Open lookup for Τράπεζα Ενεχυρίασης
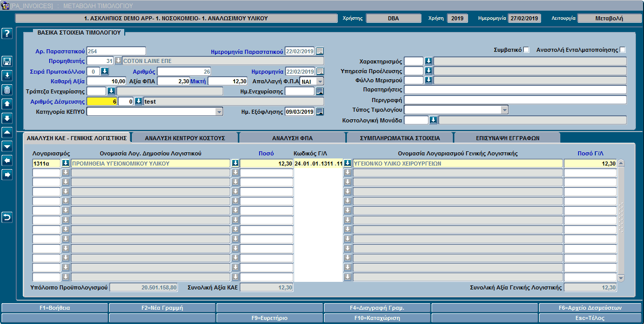The image size is (644, 324). (111, 91)
